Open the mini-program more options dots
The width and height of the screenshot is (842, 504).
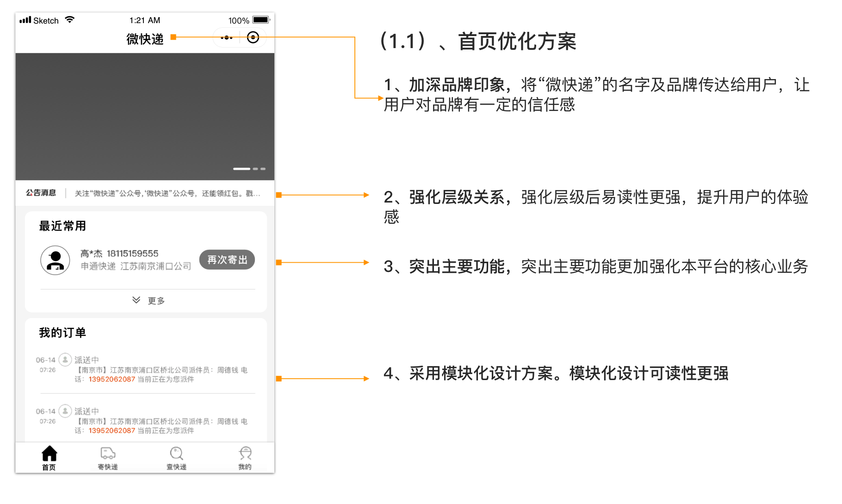[226, 37]
